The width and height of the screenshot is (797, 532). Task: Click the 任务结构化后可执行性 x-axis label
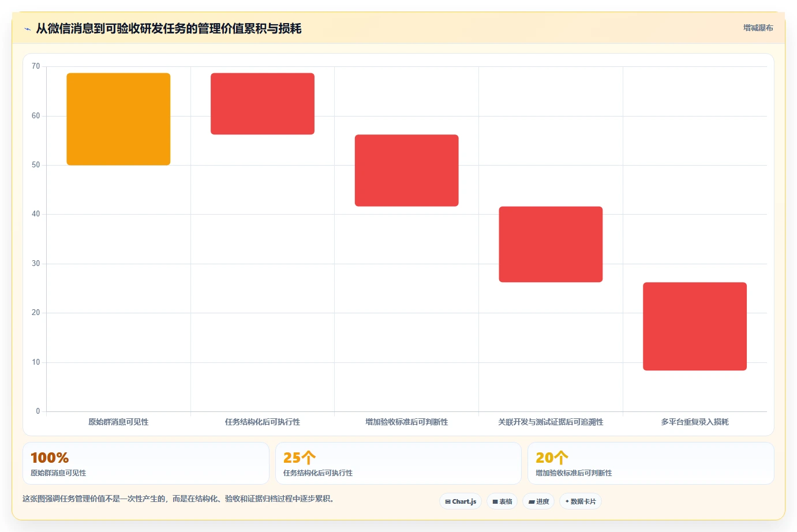pos(263,422)
